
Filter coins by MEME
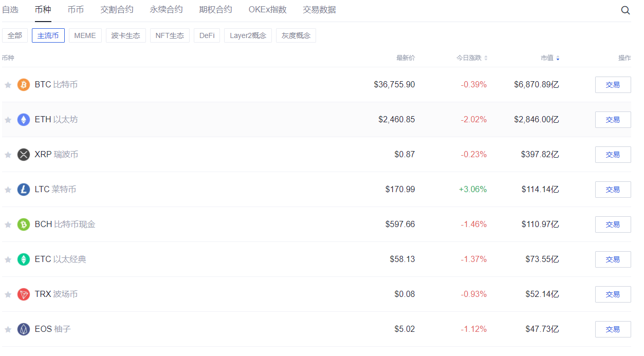click(85, 35)
